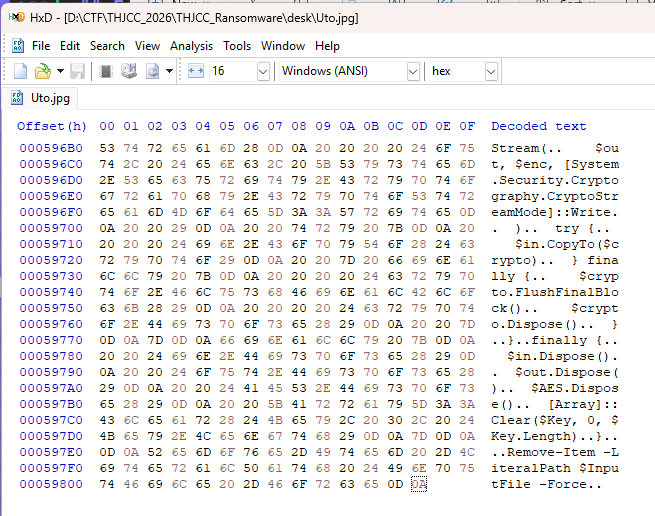Click decoded text '..Remove-Item -L'

[555, 452]
